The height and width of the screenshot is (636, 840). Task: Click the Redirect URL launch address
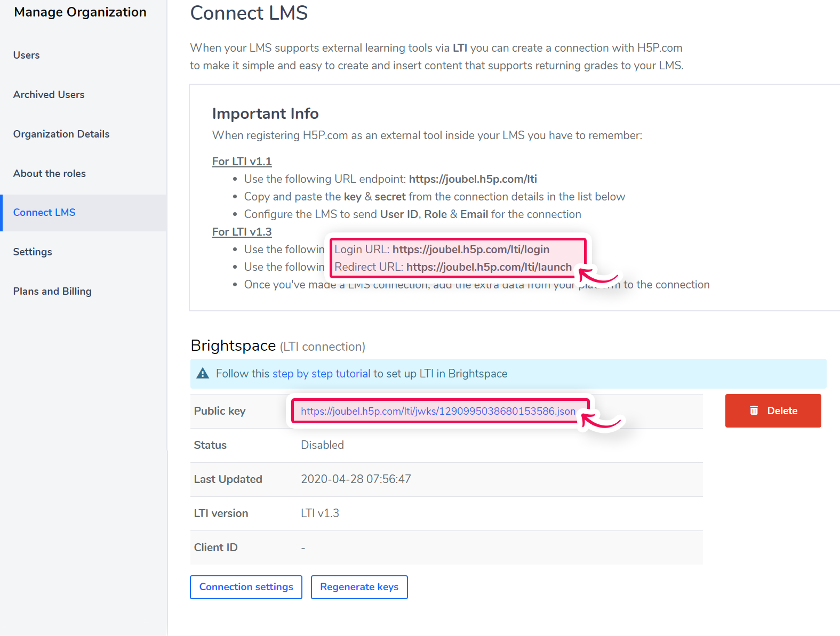(489, 267)
